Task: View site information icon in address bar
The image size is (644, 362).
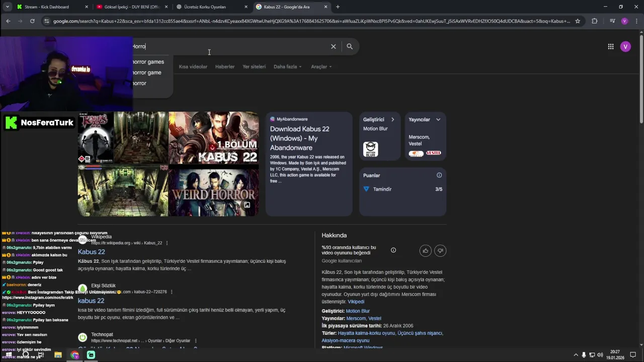Action: [47, 21]
